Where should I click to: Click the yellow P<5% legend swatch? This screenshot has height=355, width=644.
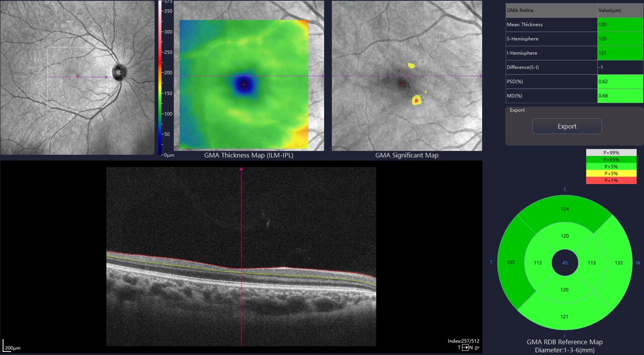click(611, 173)
